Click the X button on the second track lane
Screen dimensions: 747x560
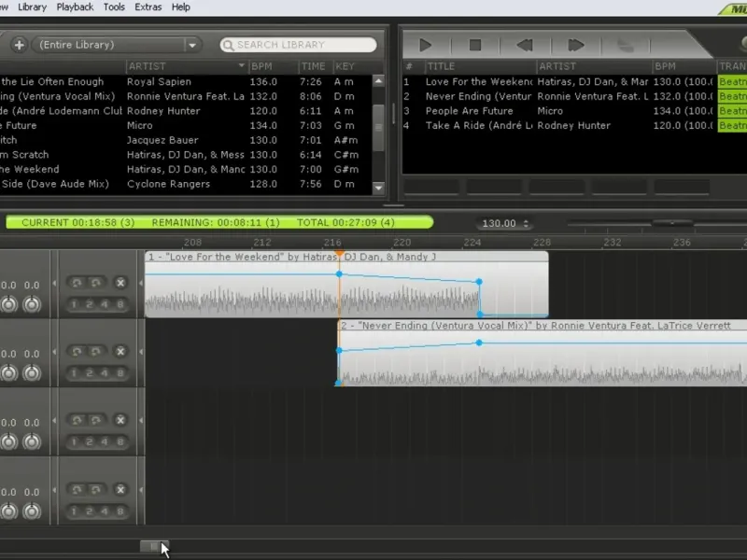(120, 351)
